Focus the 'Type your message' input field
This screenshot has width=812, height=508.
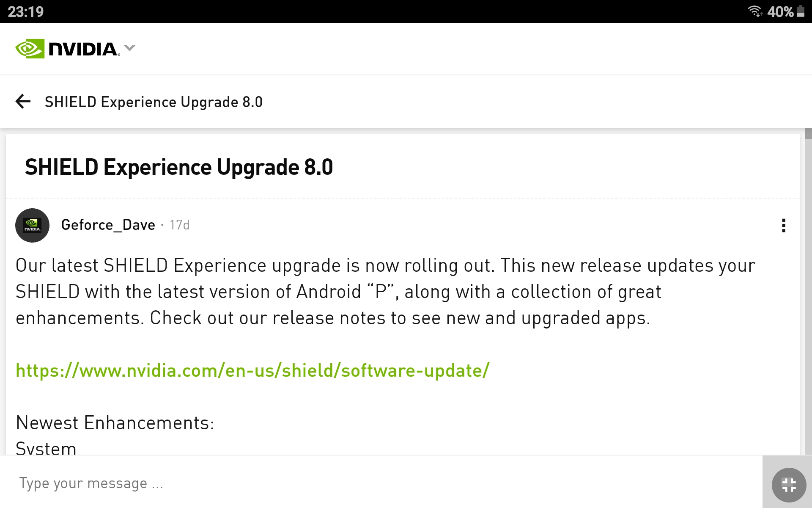[381, 483]
